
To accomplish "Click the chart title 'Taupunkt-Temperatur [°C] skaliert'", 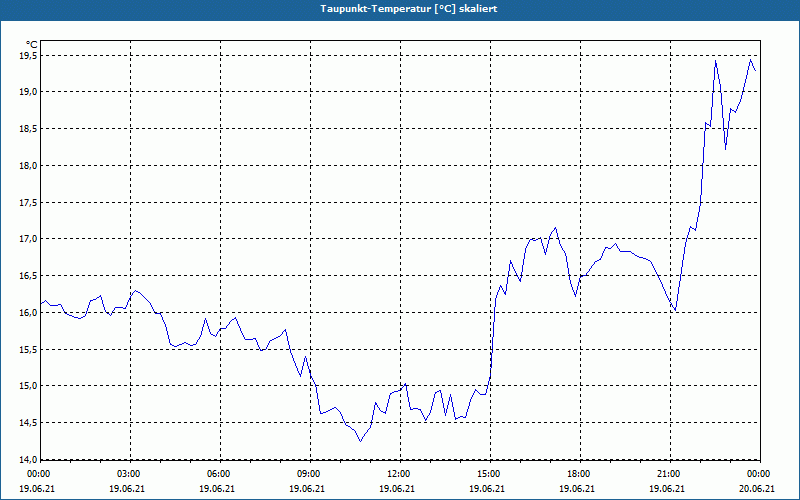I will point(409,9).
